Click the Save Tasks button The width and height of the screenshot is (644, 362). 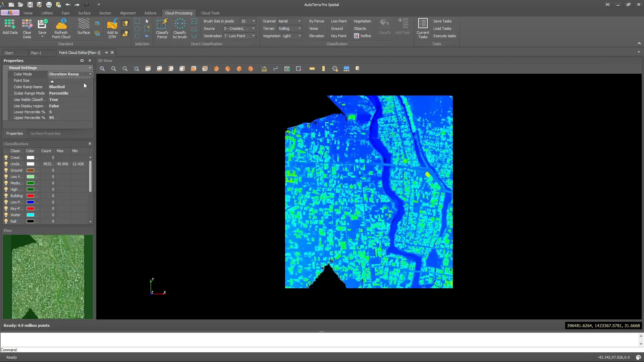(x=442, y=21)
